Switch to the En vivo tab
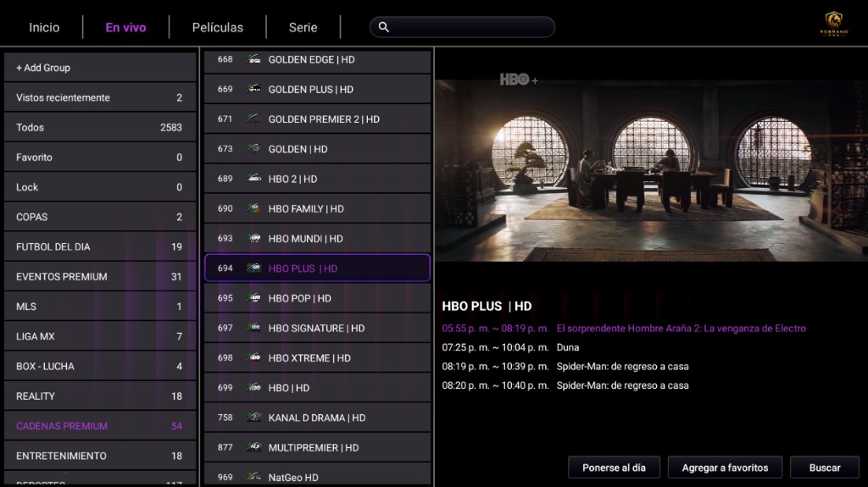Image resolution: width=868 pixels, height=487 pixels. 125,27
